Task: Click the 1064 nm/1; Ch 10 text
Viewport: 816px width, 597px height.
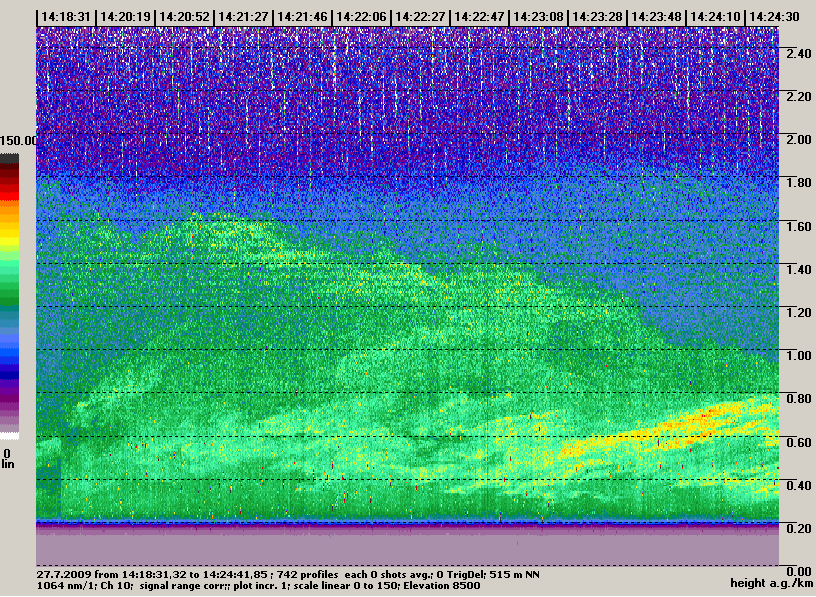Action: click(x=84, y=586)
